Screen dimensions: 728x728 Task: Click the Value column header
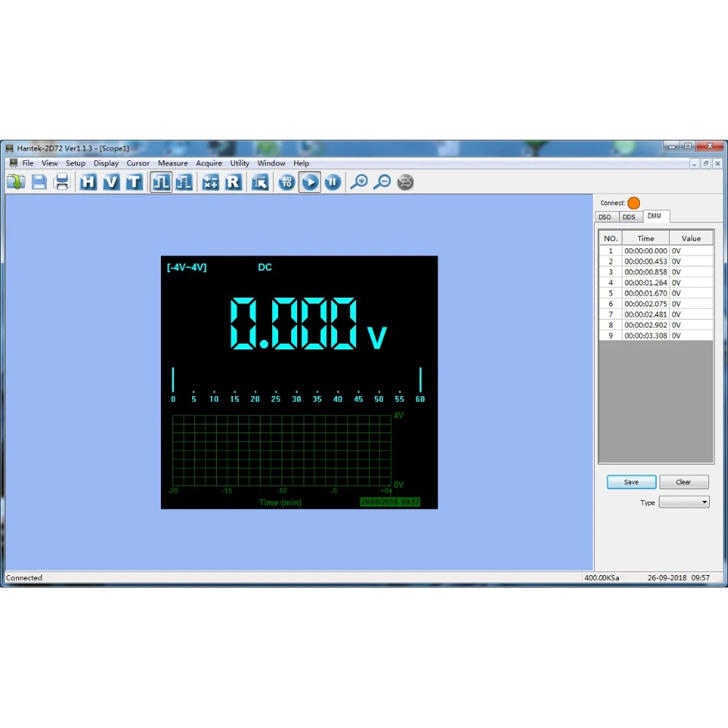(691, 238)
